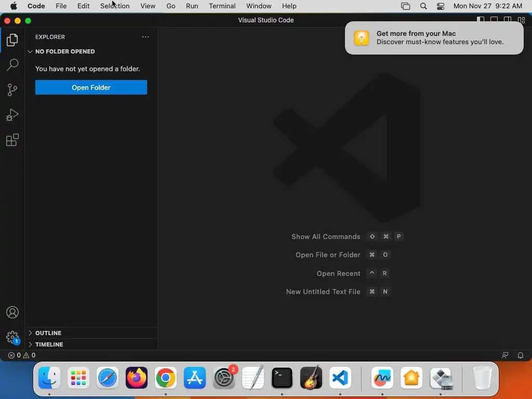Image resolution: width=532 pixels, height=399 pixels.
Task: Open the File menu
Action: pos(61,6)
